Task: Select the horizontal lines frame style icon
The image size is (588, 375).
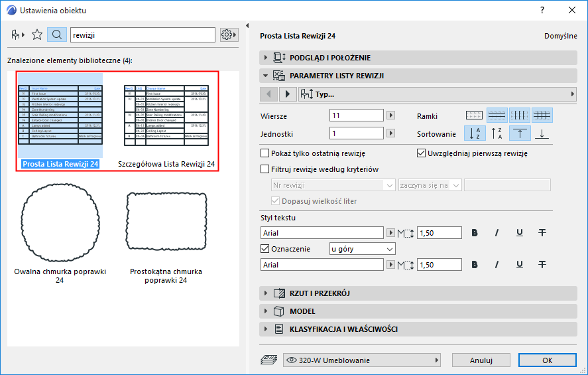Action: tap(497, 115)
